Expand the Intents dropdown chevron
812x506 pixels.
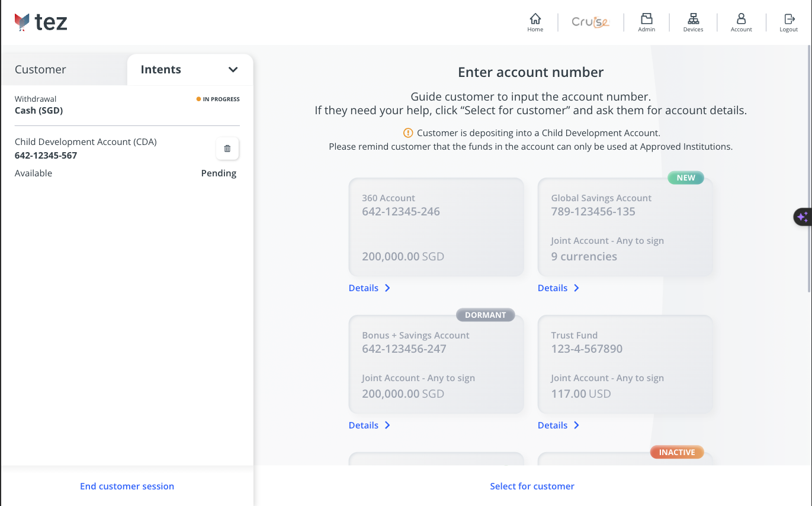click(233, 70)
